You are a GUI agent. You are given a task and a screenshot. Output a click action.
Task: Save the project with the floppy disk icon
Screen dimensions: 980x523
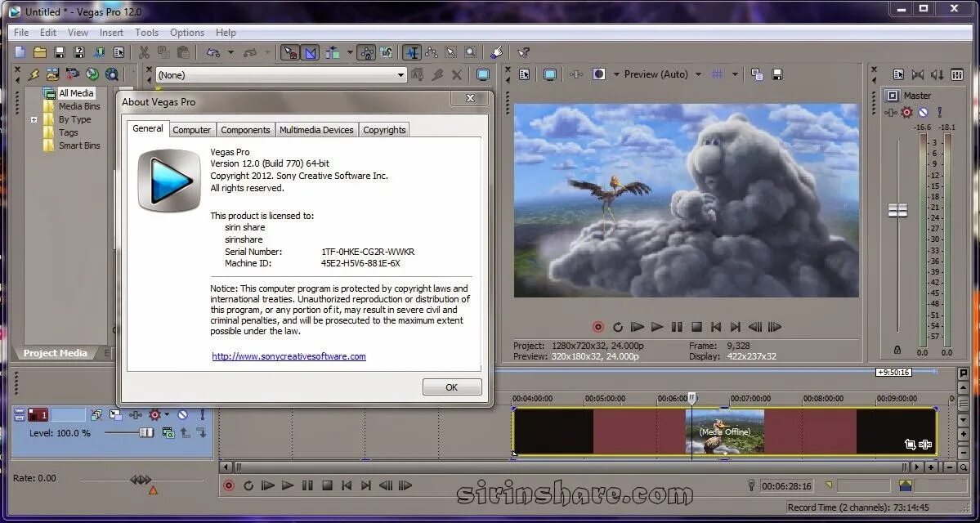[x=60, y=52]
